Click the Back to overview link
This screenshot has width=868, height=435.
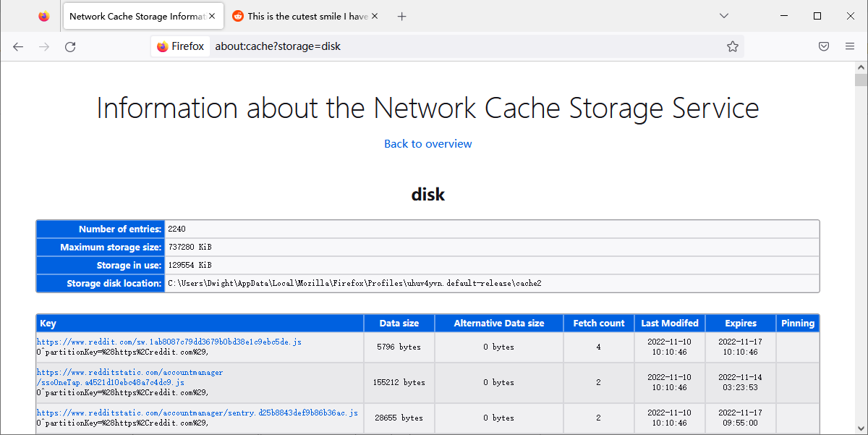(427, 144)
